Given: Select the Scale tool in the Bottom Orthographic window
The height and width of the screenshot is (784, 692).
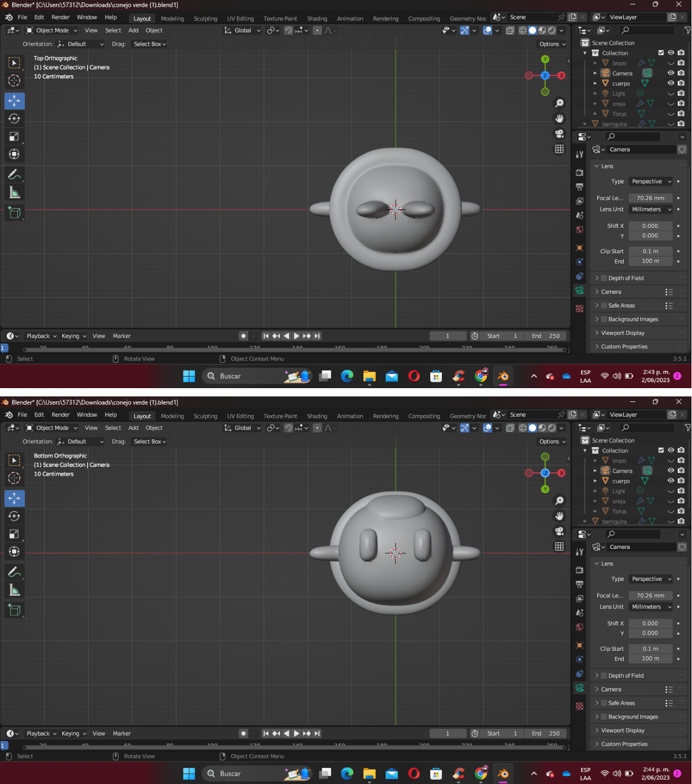Looking at the screenshot, I should 14,534.
